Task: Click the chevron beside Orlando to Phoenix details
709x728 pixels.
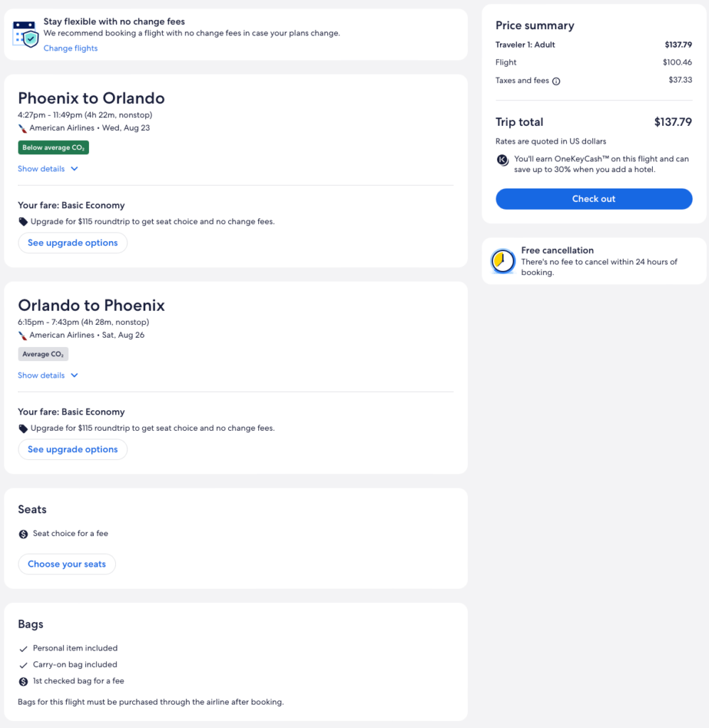Action: click(x=75, y=375)
